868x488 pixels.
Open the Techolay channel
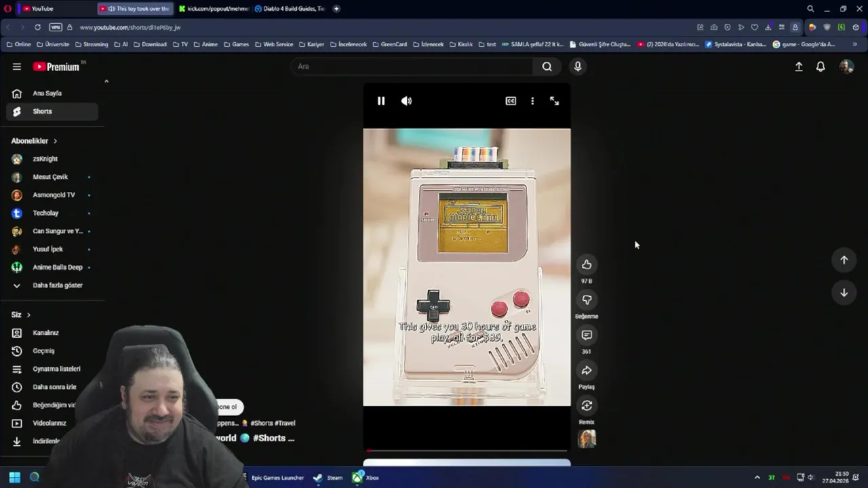52,213
